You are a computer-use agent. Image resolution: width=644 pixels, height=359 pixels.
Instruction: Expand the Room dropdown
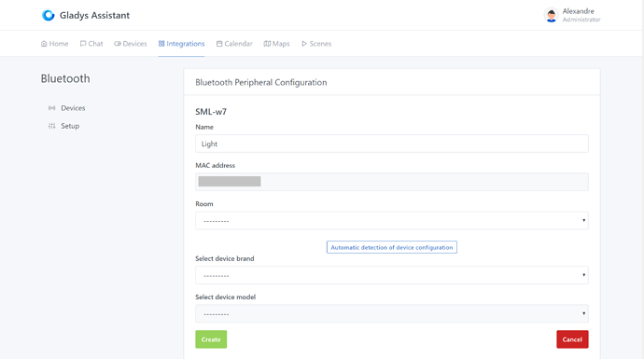click(x=392, y=220)
